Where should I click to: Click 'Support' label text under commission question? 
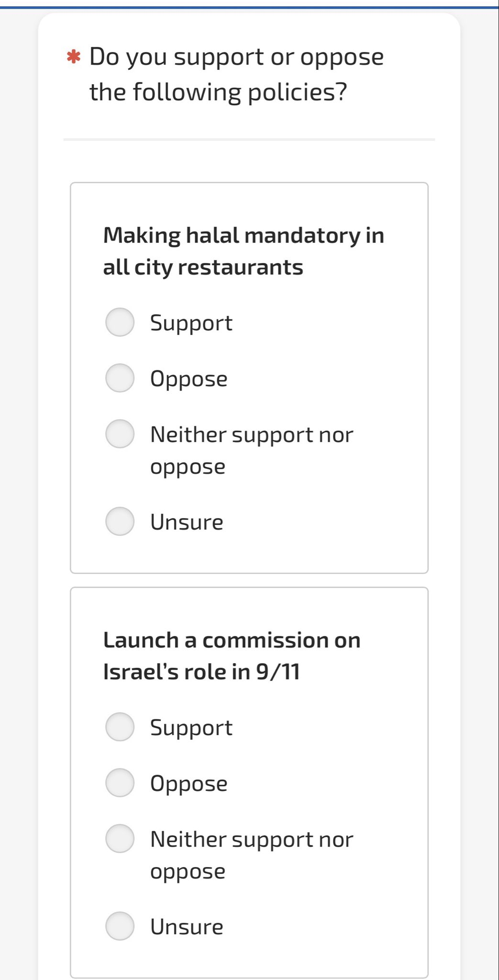(x=191, y=728)
